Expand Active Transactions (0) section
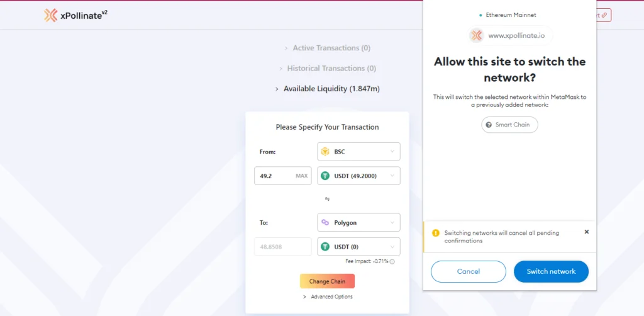The image size is (644, 316). pyautogui.click(x=327, y=48)
